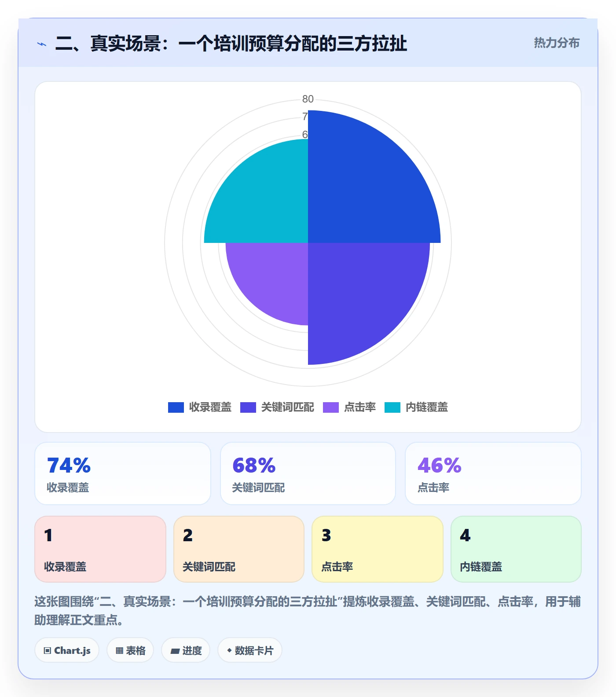Click the 80 axis tick label

tap(308, 99)
